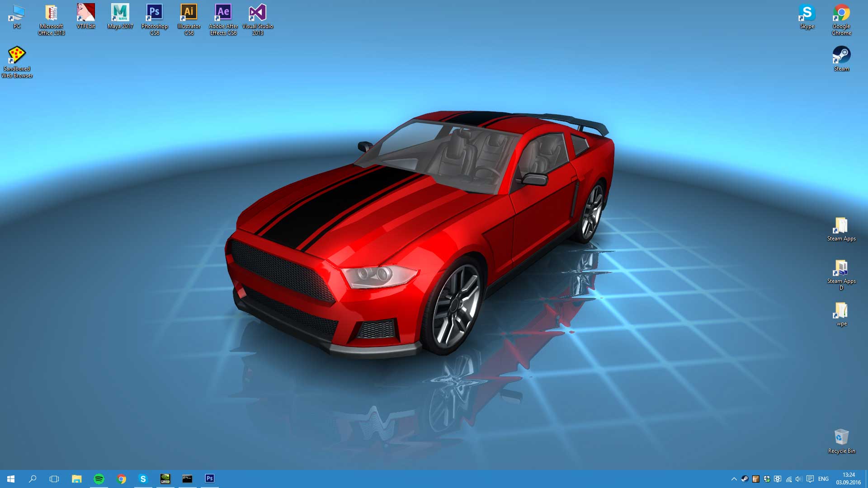Open the clock and date flyout
868x488 pixels.
pyautogui.click(x=848, y=479)
